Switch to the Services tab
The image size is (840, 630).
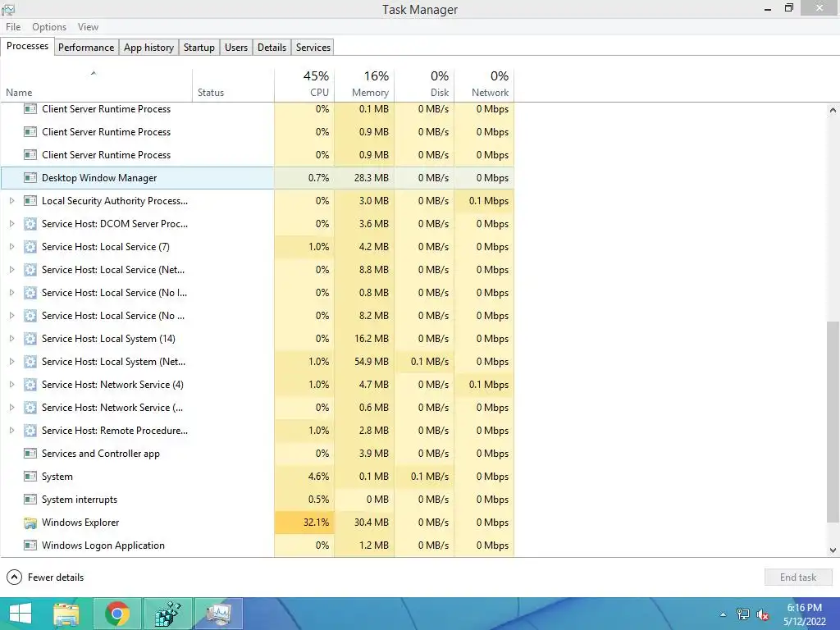point(313,47)
